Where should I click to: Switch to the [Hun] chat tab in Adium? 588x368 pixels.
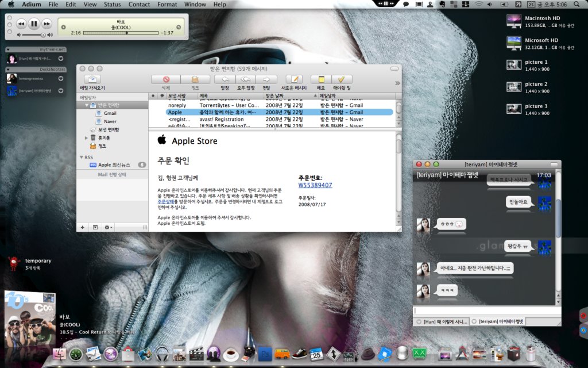pos(442,321)
